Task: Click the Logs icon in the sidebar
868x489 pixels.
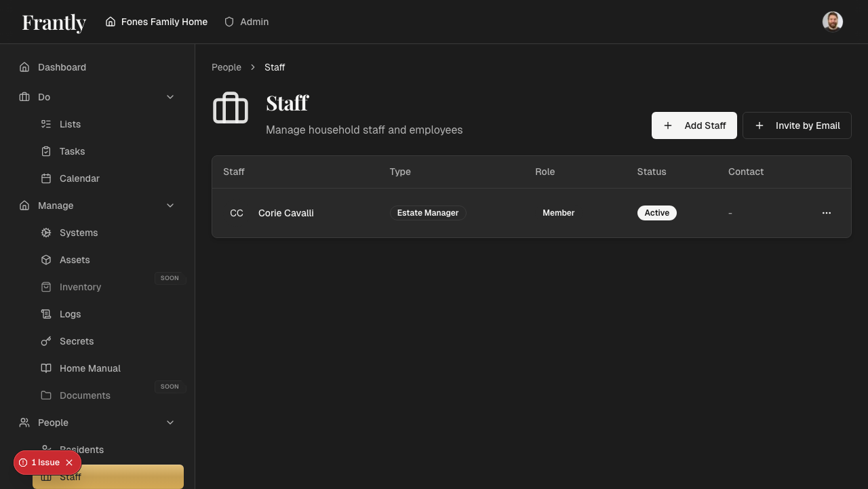Action: (x=45, y=314)
